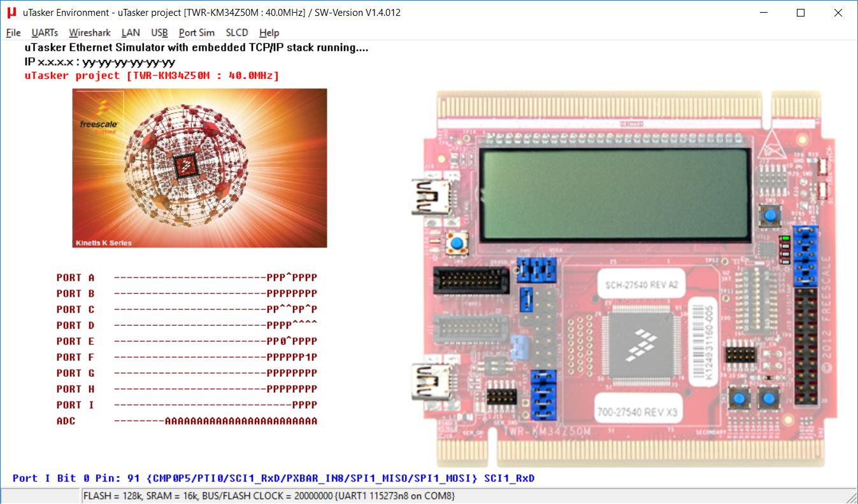Click the uTasker logo icon in title bar
Image resolution: width=858 pixels, height=504 pixels.
click(x=11, y=13)
